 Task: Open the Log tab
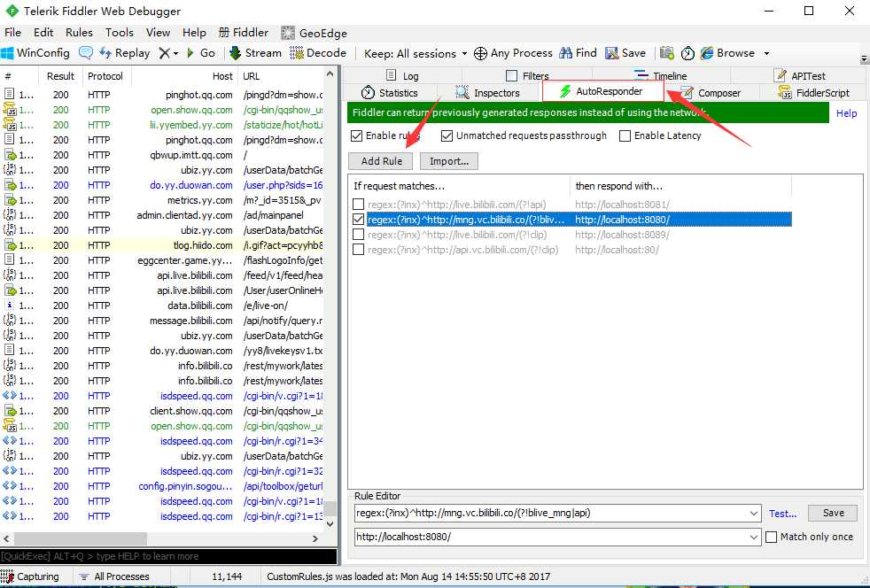point(402,75)
